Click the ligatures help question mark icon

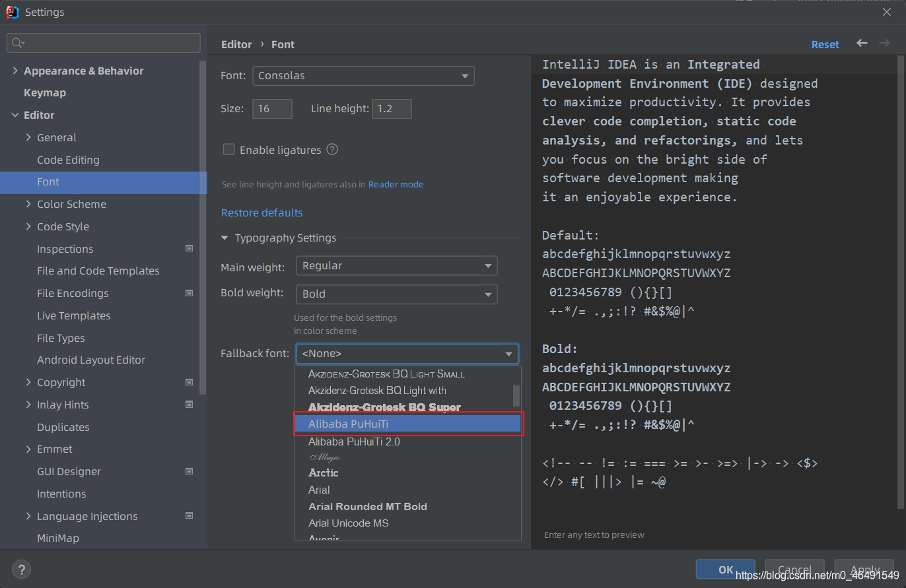tap(332, 149)
